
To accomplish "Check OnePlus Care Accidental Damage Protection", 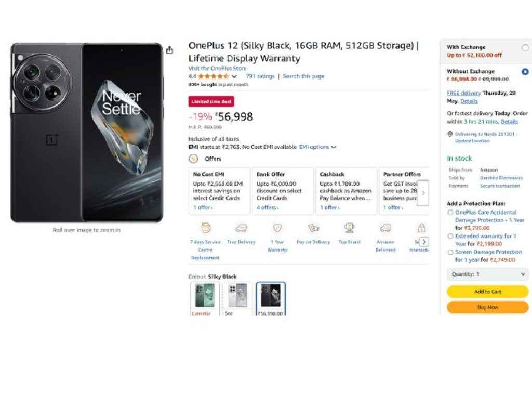I will (450, 213).
